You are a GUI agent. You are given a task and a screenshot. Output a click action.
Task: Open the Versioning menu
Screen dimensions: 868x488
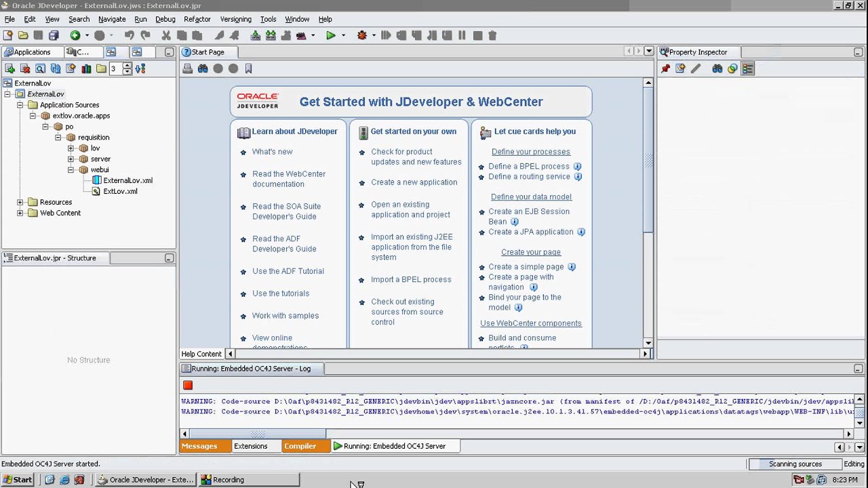tap(236, 19)
